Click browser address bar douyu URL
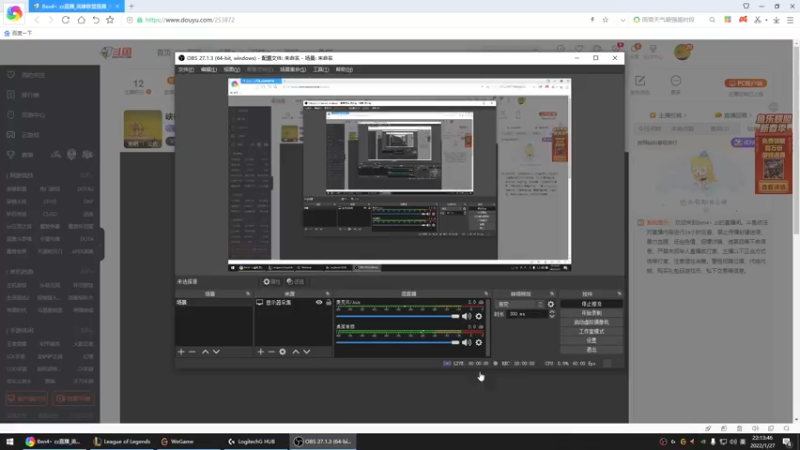 tap(190, 20)
